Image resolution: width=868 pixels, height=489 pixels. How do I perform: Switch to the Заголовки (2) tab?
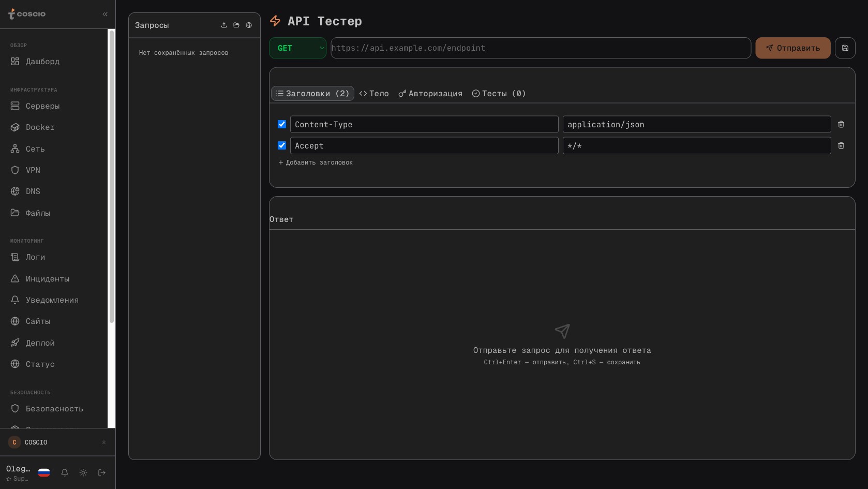312,94
